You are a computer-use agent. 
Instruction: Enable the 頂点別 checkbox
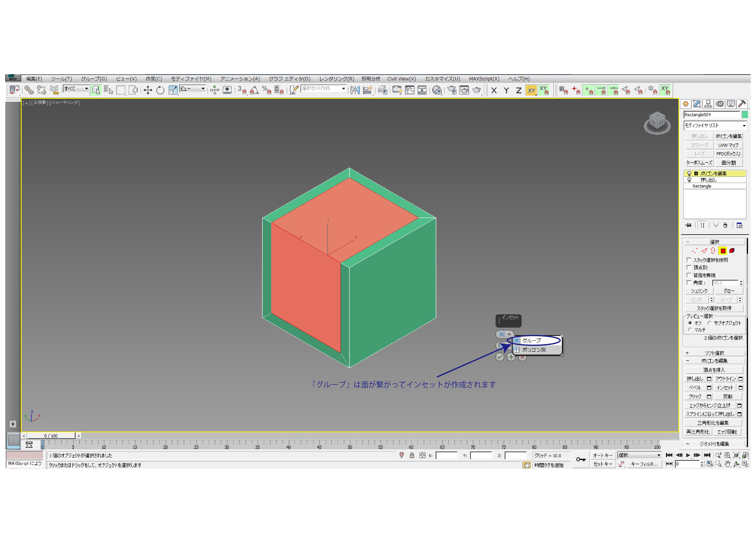pos(689,267)
